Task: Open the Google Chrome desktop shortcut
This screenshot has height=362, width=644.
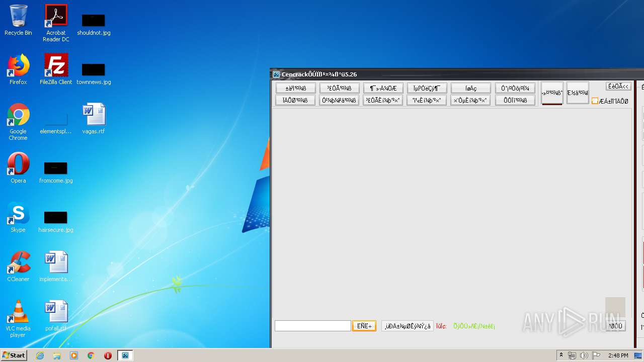Action: click(18, 122)
